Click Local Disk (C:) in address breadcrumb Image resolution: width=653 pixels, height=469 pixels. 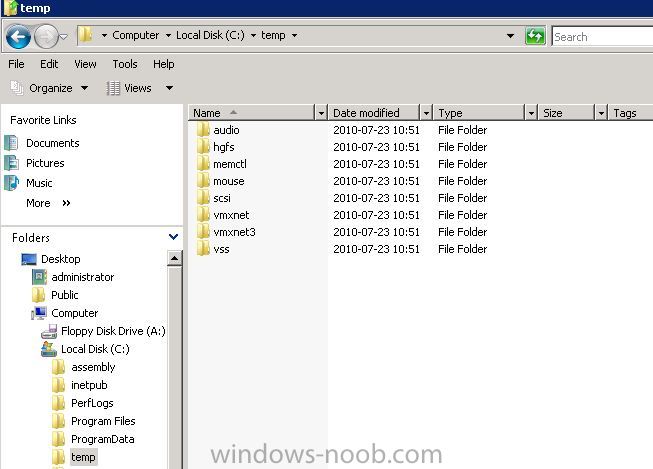[x=210, y=35]
